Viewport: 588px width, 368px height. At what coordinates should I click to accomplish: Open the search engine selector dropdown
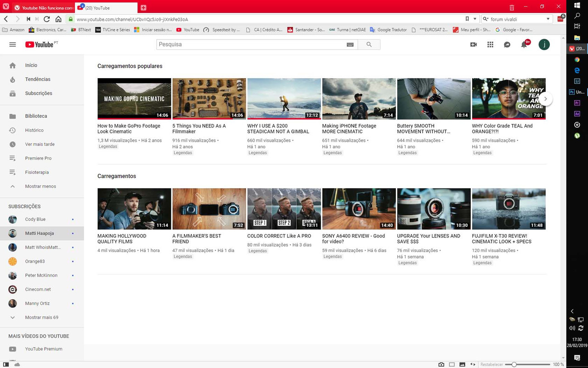486,19
